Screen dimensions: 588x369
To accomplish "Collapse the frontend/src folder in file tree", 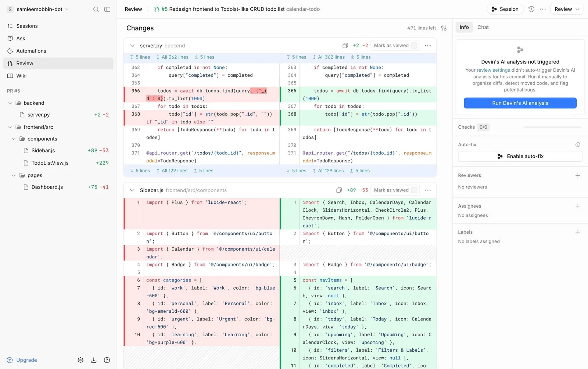I will (x=10, y=127).
